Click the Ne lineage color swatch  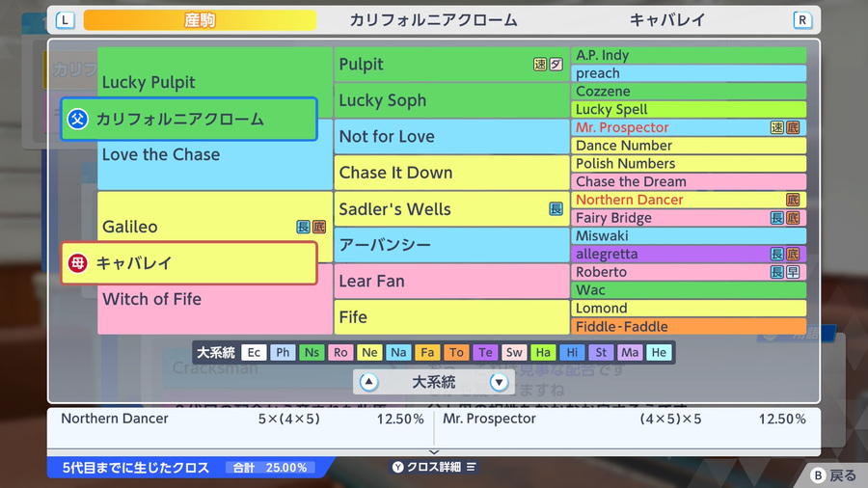(369, 352)
